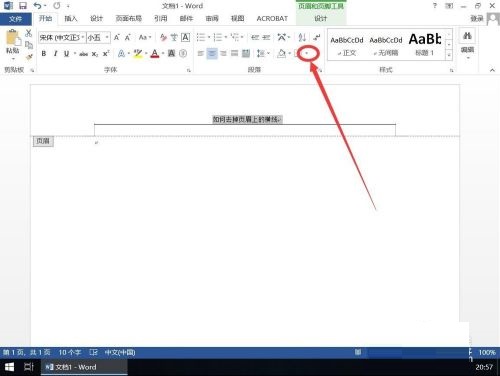The width and height of the screenshot is (500, 376).
Task: Open borders dropdown arrow
Action: (307, 53)
